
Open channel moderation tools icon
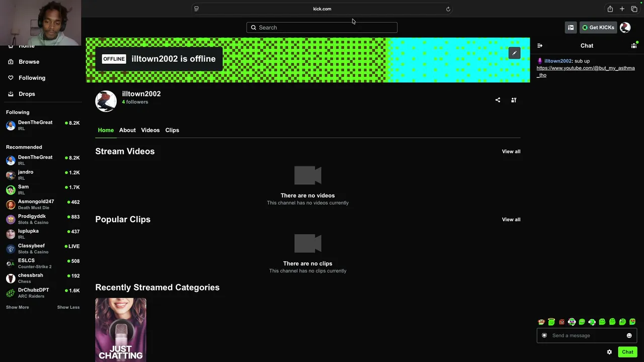514,100
